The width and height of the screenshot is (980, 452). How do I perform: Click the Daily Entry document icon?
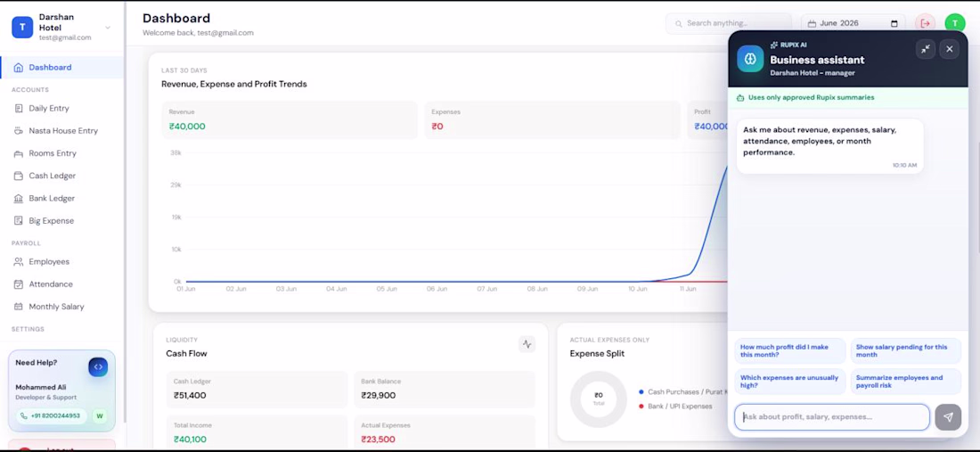click(x=18, y=108)
